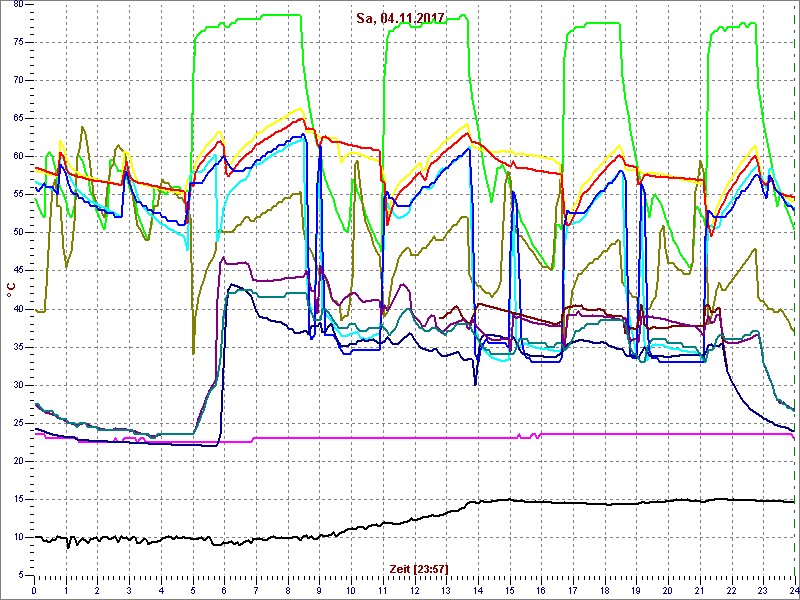Viewport: 800px width, 600px height.
Task: Select the '40' temperature axis value
Action: pyautogui.click(x=19, y=309)
